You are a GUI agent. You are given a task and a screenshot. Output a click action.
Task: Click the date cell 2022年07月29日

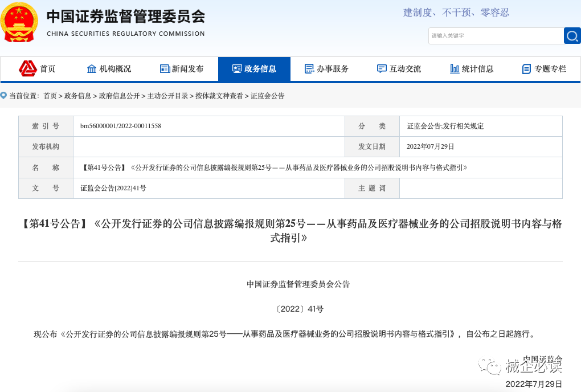(x=430, y=147)
